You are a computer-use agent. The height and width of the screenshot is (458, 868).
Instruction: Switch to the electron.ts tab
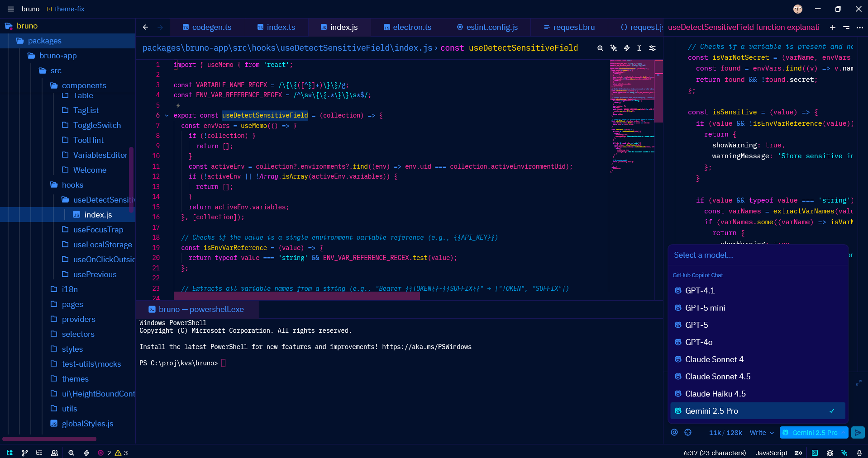[x=407, y=27]
